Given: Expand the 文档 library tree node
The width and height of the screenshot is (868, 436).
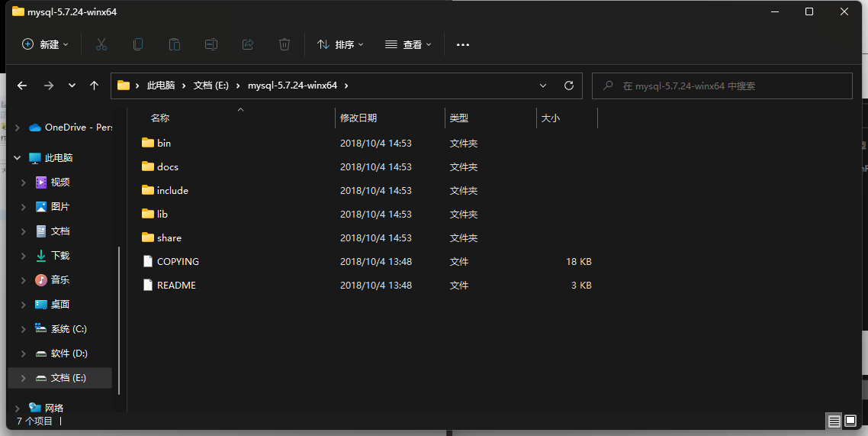Looking at the screenshot, I should (x=23, y=231).
